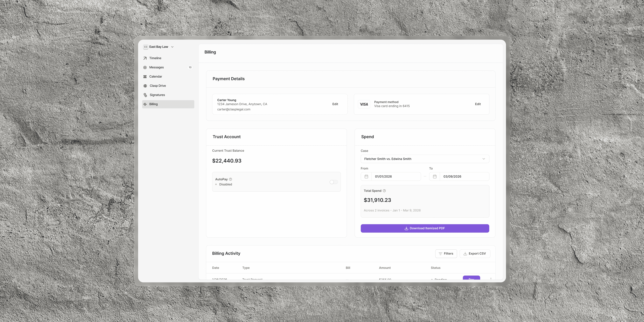This screenshot has height=322, width=644.
Task: Edit the Visa payment method
Action: pos(478,104)
